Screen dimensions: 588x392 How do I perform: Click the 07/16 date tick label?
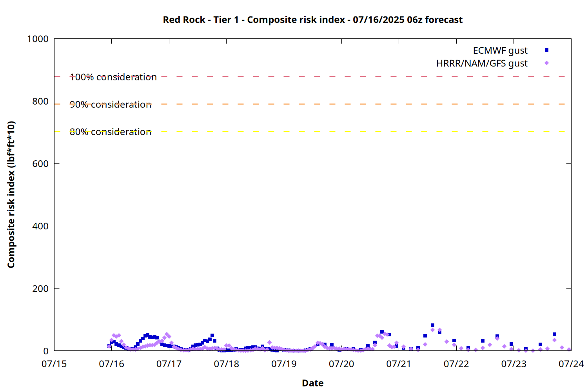tap(112, 364)
